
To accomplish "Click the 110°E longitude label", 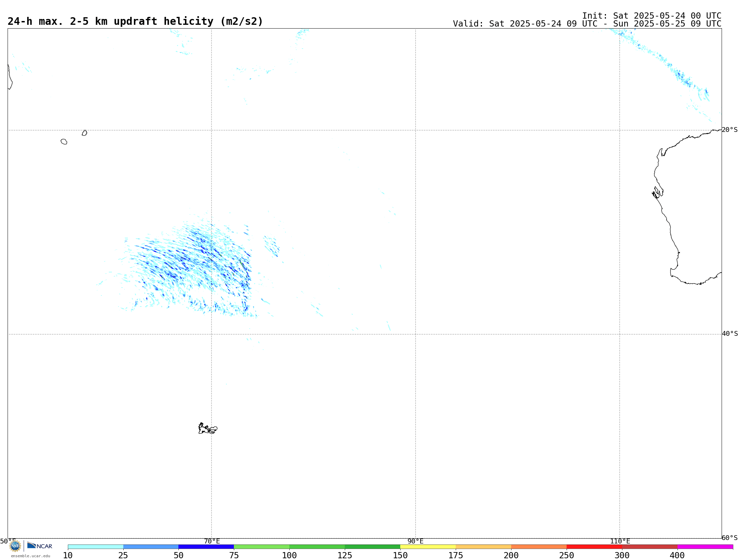I will (620, 541).
